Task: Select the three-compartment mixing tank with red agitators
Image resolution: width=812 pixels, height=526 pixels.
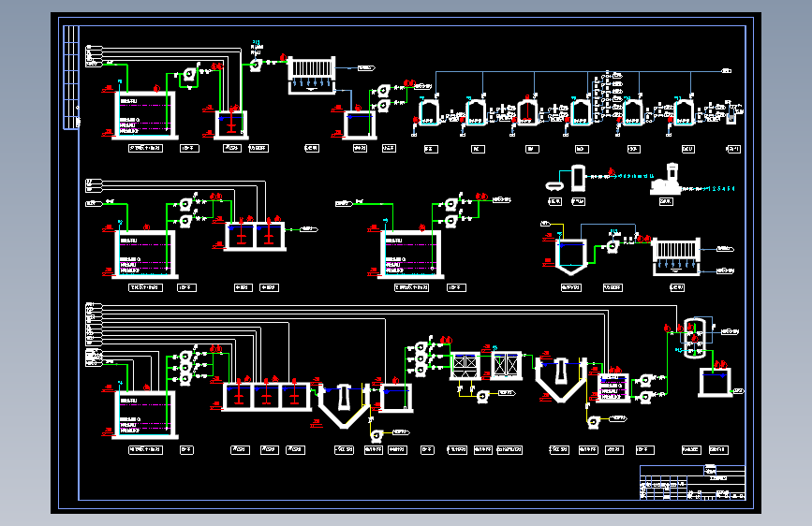Action: 266,397
